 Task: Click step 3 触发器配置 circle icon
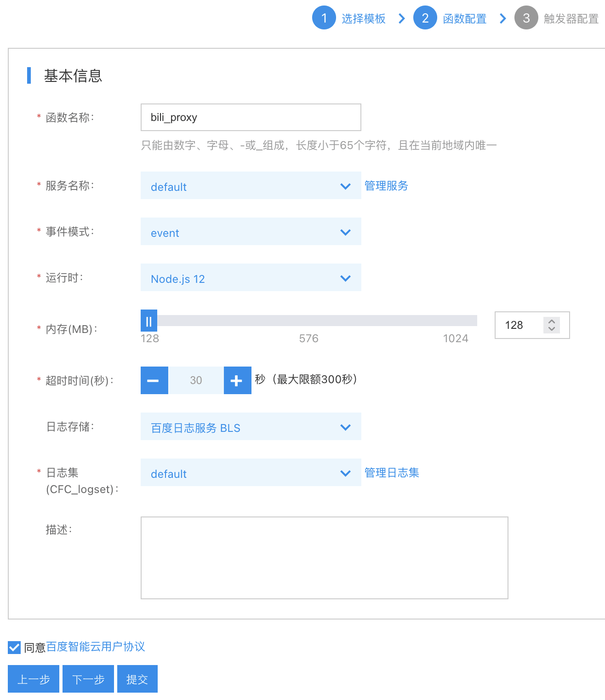[x=526, y=17]
